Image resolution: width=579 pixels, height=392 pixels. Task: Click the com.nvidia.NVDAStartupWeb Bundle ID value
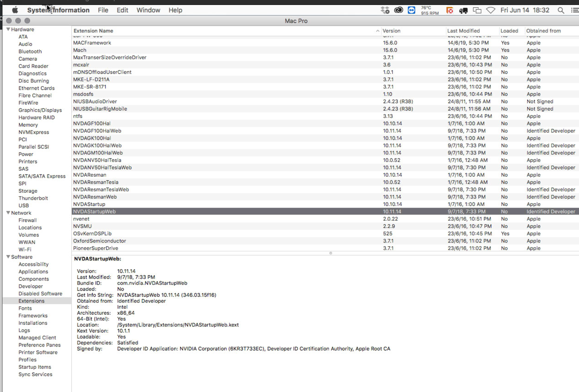pyautogui.click(x=152, y=283)
